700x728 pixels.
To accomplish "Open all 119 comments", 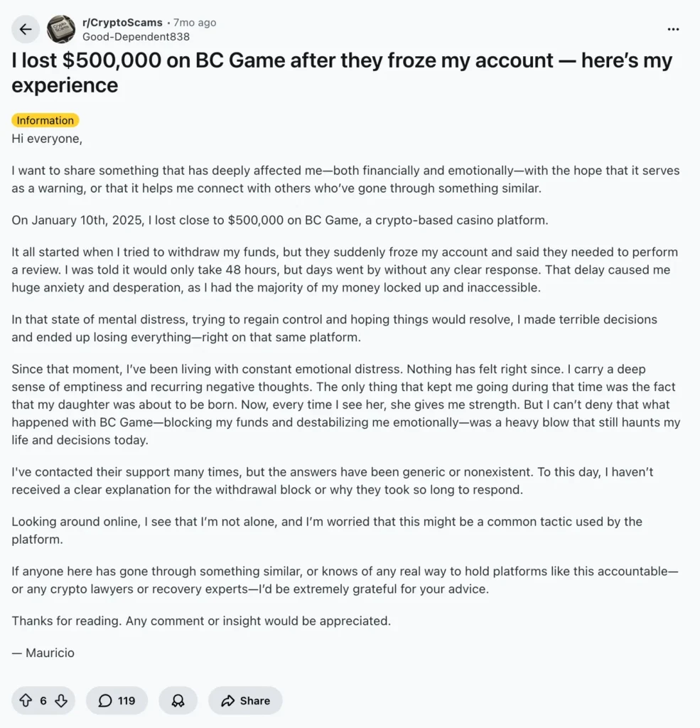I will (117, 700).
